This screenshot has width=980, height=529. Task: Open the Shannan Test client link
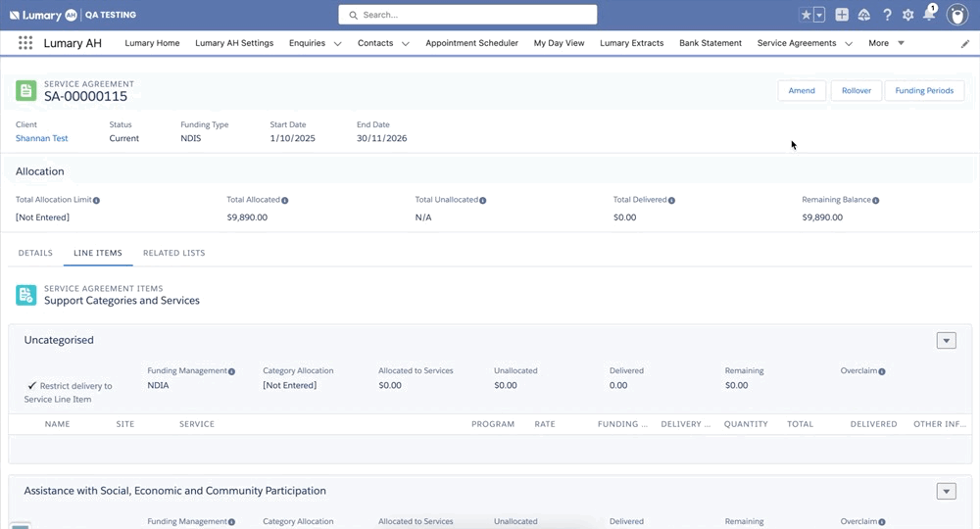pos(41,138)
